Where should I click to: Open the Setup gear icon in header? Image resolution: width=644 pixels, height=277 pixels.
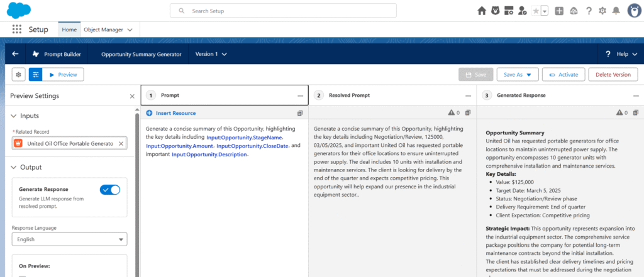coord(602,11)
